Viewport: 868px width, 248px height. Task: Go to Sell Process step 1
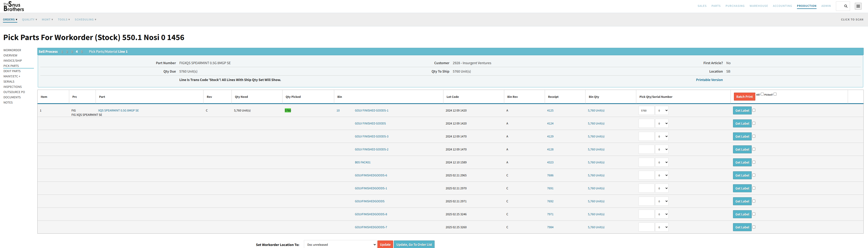pyautogui.click(x=62, y=52)
